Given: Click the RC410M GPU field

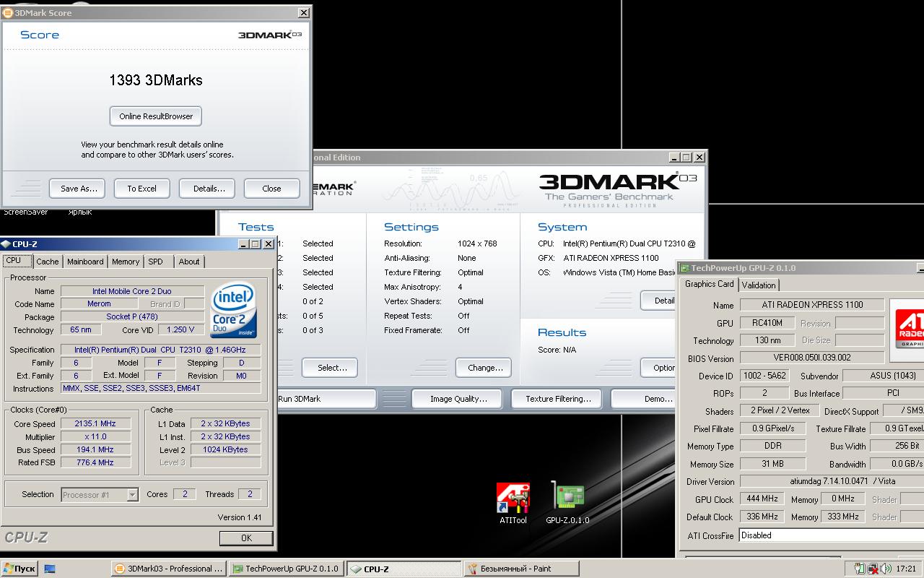Looking at the screenshot, I should pos(767,323).
